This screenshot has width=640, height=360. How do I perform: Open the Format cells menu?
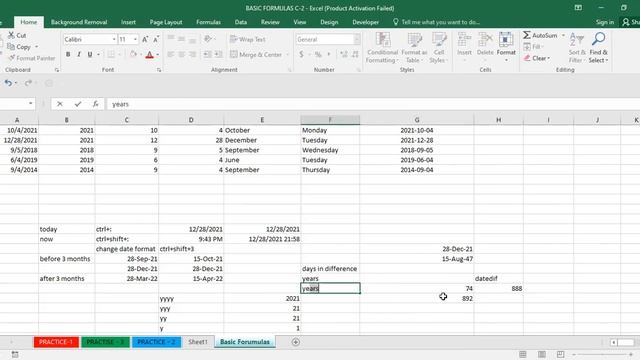pos(506,47)
